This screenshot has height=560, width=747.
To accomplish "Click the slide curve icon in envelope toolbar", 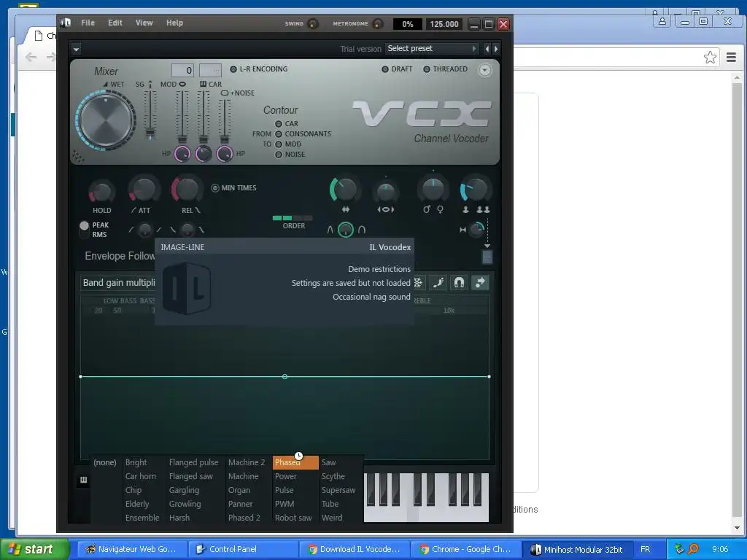I will [438, 282].
